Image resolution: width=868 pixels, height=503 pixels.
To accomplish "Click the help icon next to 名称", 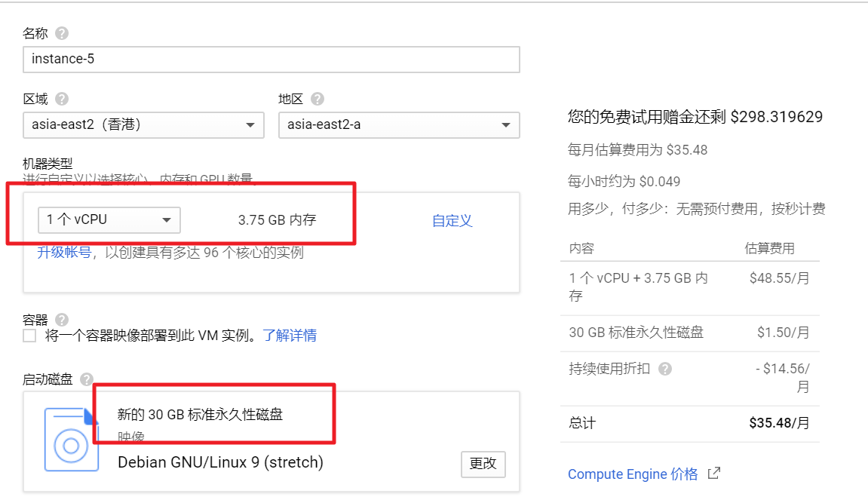I will coord(62,33).
